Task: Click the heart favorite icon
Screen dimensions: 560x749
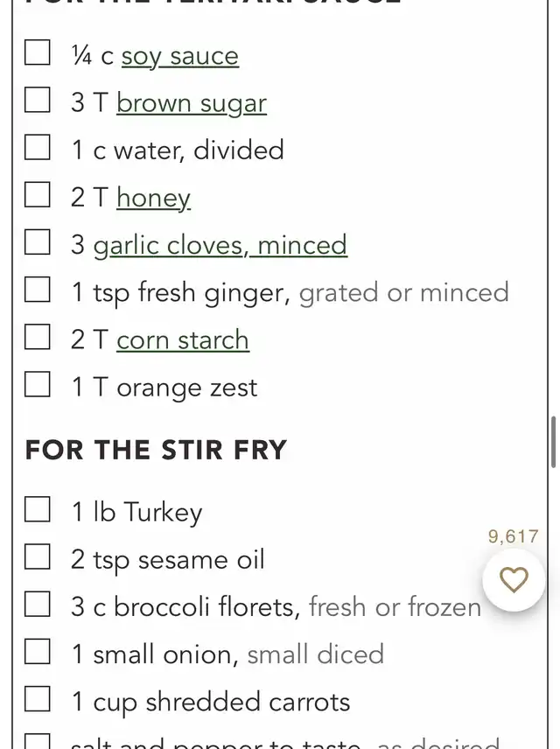Action: pyautogui.click(x=514, y=579)
